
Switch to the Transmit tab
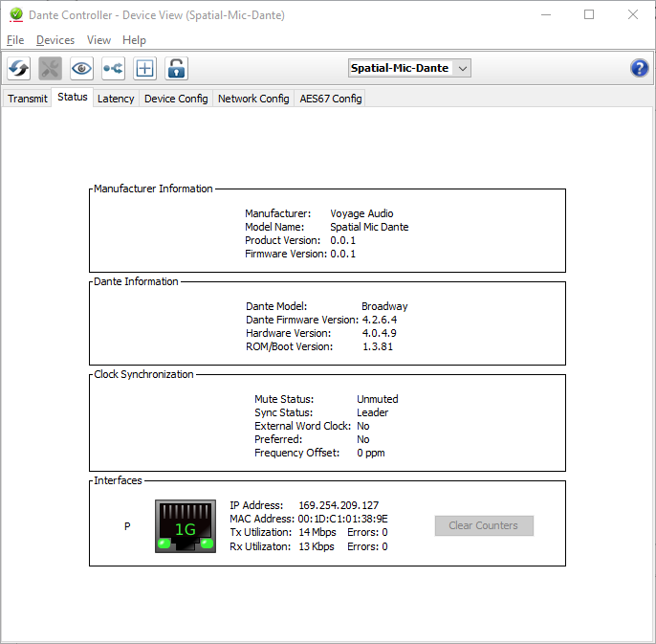click(x=28, y=99)
